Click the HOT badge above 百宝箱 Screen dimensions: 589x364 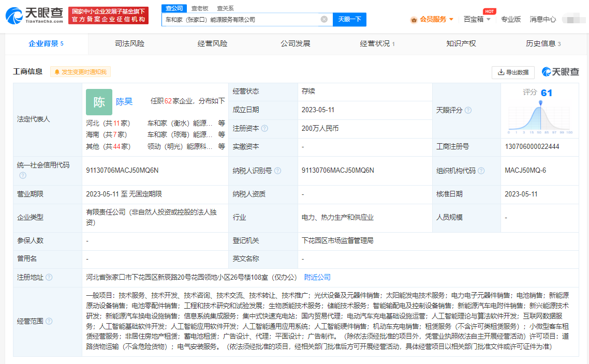490,11
